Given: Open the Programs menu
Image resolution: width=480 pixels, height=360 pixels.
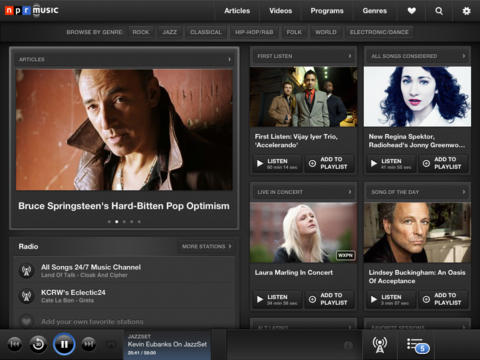Looking at the screenshot, I should [x=327, y=11].
